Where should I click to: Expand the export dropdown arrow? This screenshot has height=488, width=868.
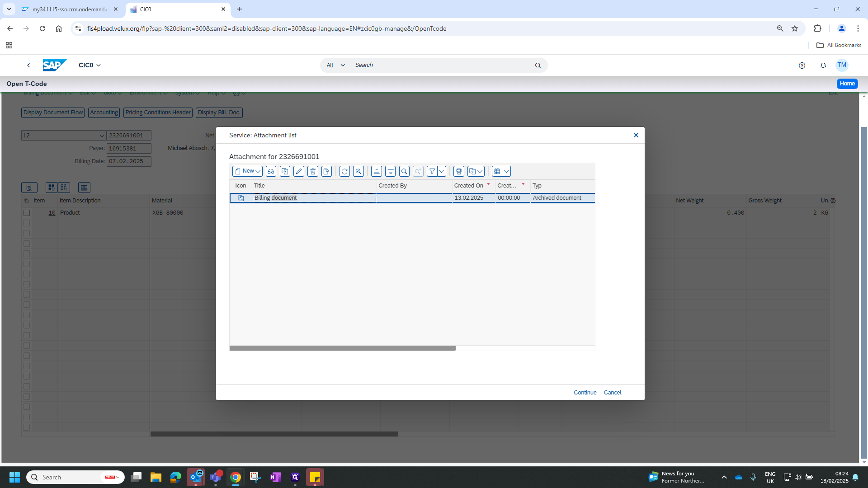point(480,171)
